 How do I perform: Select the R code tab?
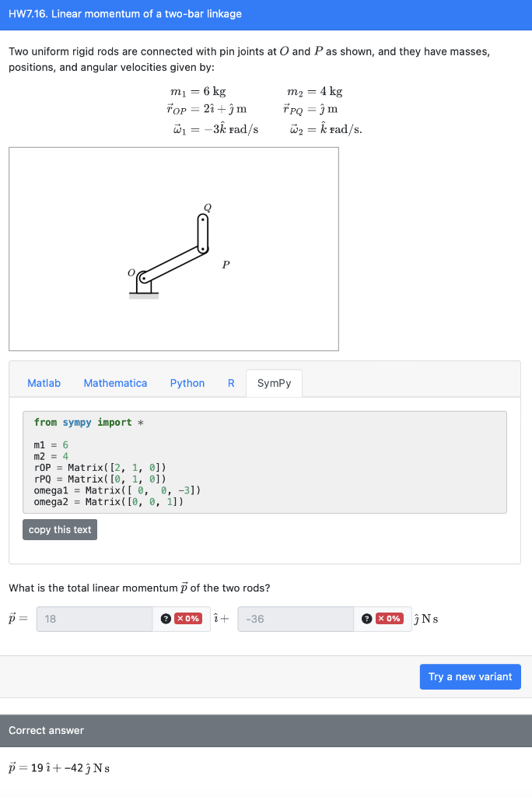point(230,383)
